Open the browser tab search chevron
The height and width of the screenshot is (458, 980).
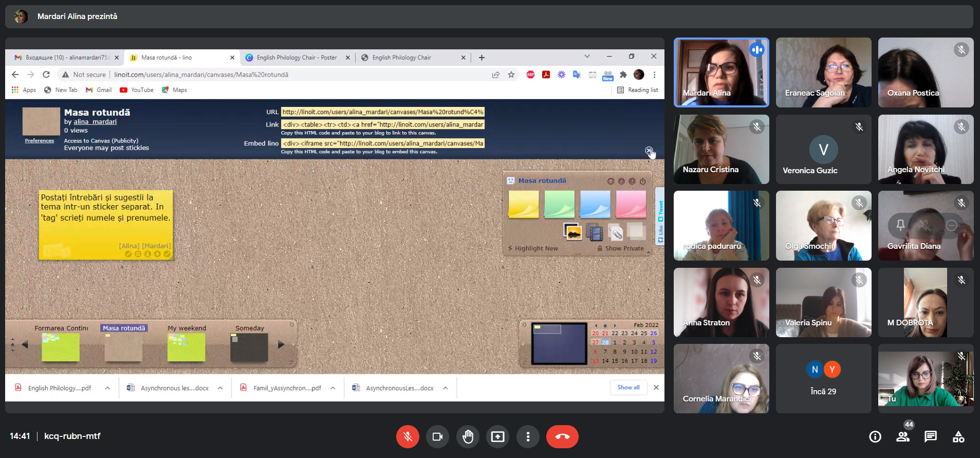587,57
